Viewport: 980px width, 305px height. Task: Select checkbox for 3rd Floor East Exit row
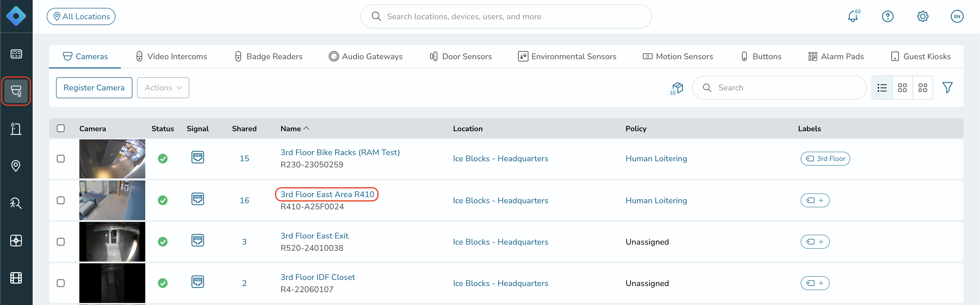coord(61,242)
